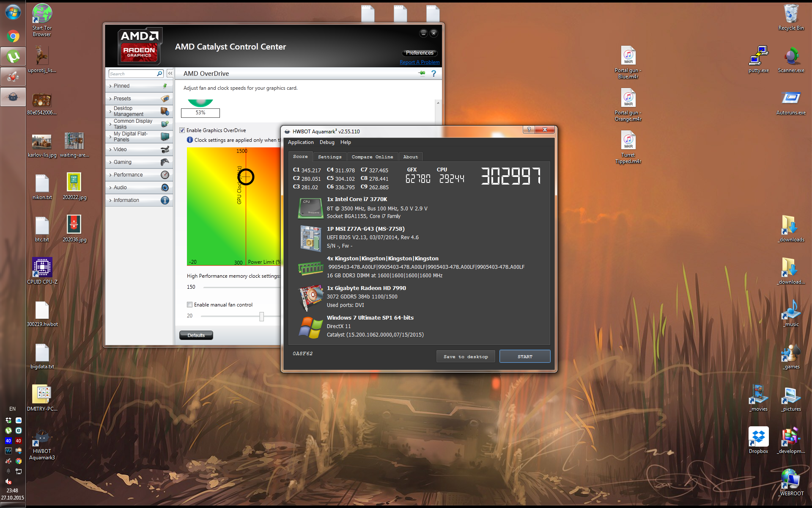The image size is (812, 508).
Task: Expand the Gaming category
Action: 139,162
